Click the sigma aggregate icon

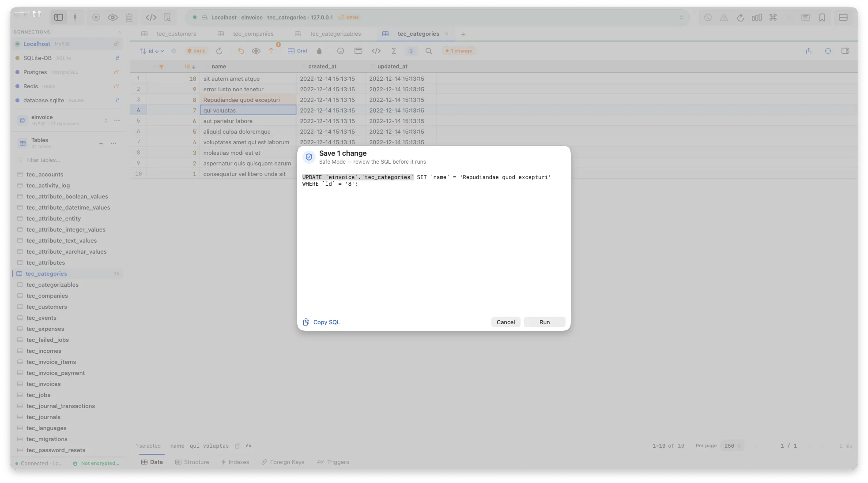tap(394, 51)
